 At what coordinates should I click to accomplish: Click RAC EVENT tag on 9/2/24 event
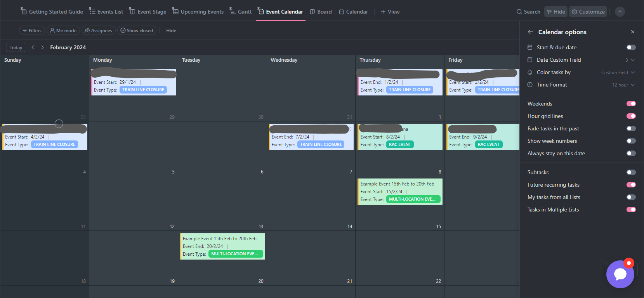(489, 144)
